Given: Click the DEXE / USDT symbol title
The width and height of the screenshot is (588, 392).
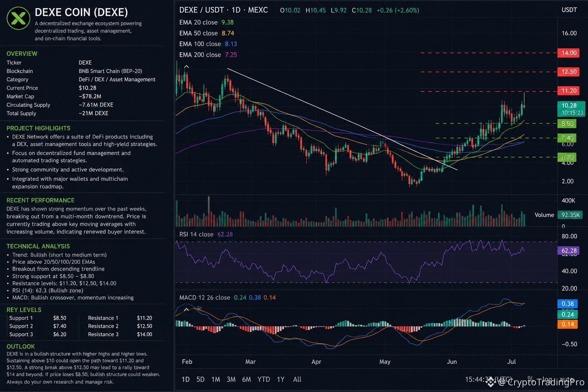Looking at the screenshot, I should pyautogui.click(x=224, y=10).
